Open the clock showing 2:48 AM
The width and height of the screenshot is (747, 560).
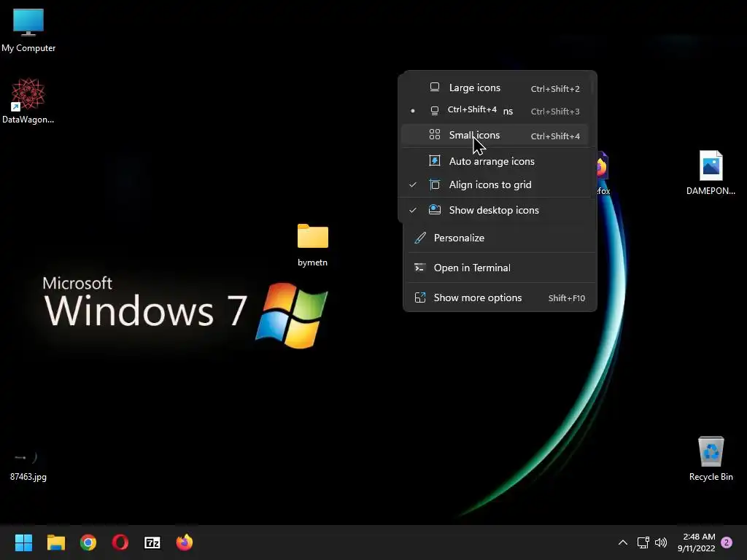tap(696, 542)
